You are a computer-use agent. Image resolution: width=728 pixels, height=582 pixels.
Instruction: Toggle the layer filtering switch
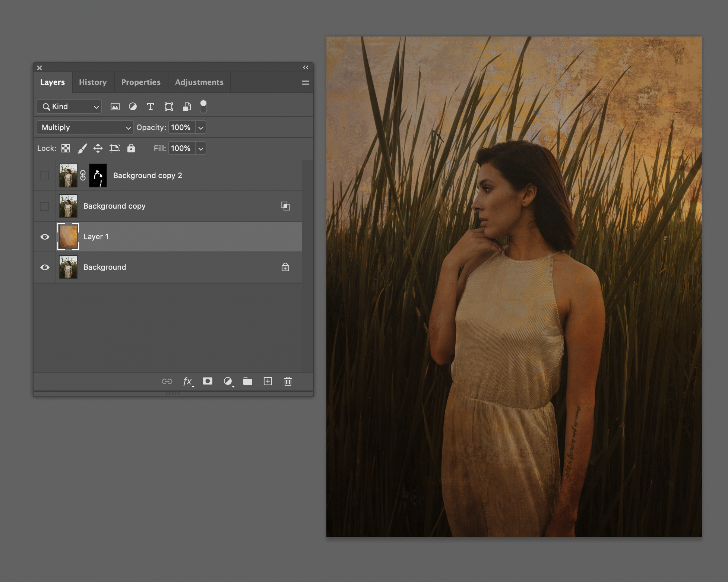(x=203, y=107)
